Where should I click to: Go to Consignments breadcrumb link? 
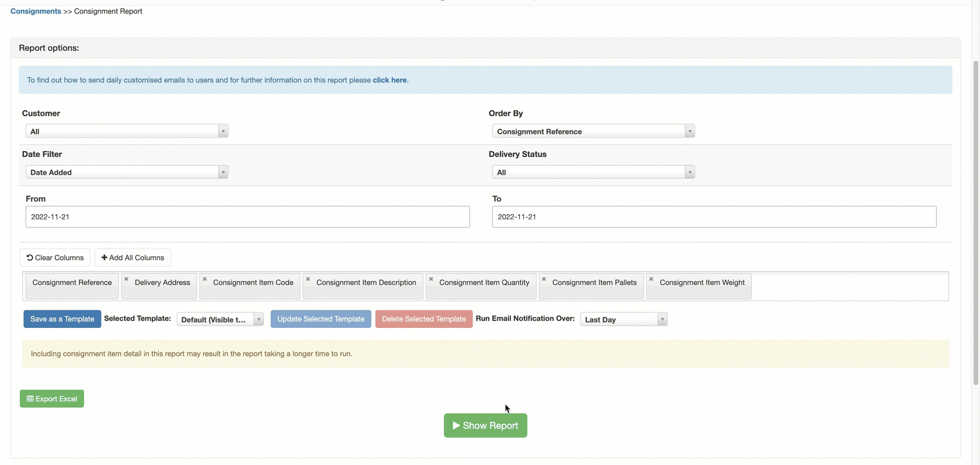36,11
